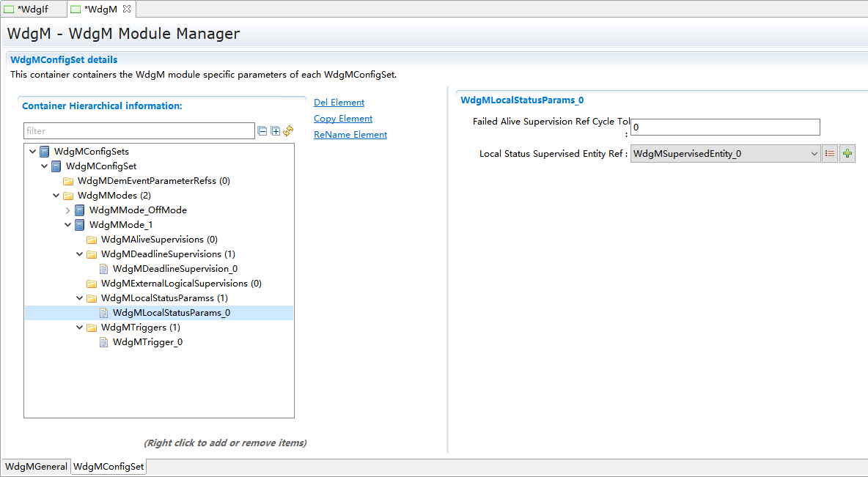Screen dimensions: 868x477
Task: Click the red list icon beside entity ref
Action: pos(830,154)
